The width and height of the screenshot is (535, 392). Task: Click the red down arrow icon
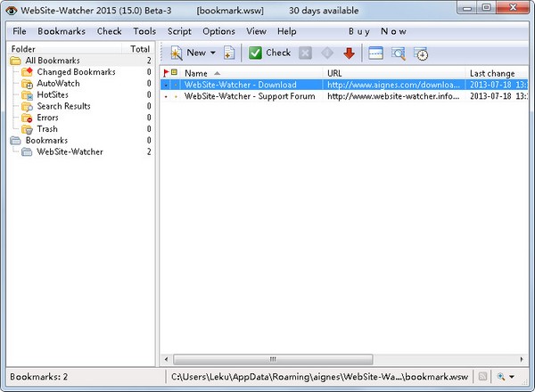click(349, 53)
